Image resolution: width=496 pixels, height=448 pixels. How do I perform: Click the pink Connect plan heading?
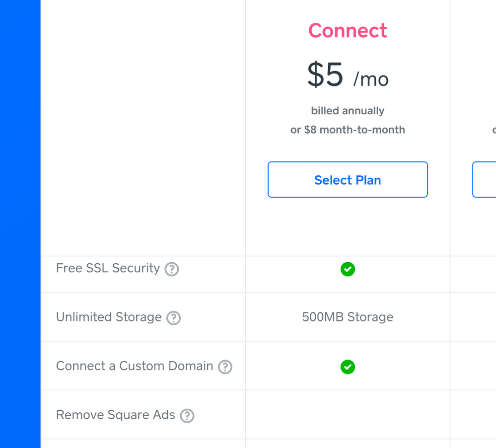pyautogui.click(x=348, y=31)
